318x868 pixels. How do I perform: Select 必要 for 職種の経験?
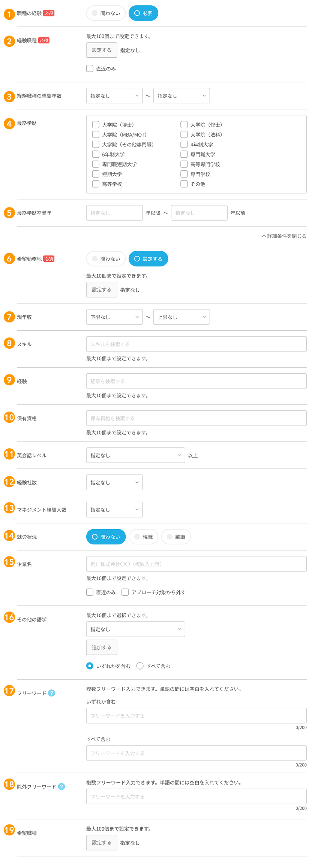tap(143, 13)
